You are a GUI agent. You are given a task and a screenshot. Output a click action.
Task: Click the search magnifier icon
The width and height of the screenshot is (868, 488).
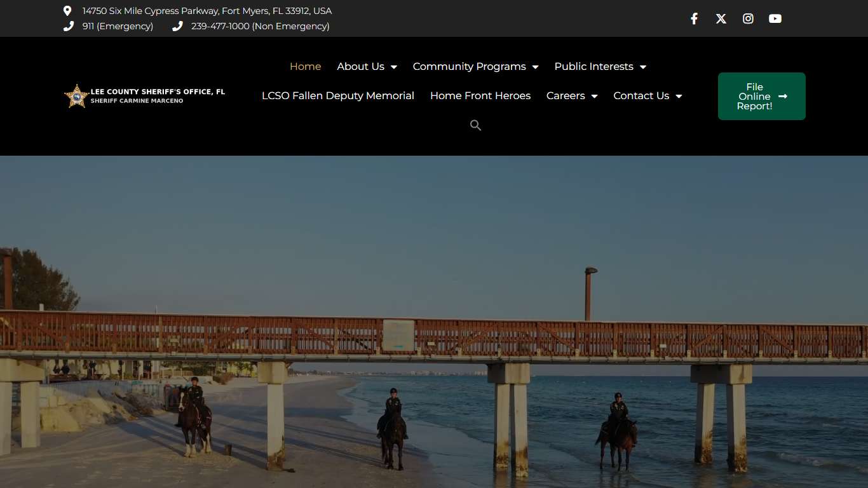[x=475, y=125]
